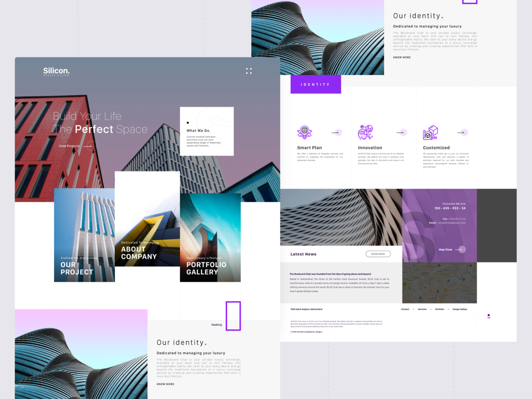Click the Customized package icon
Screen dimensions: 532x399
coord(430,132)
